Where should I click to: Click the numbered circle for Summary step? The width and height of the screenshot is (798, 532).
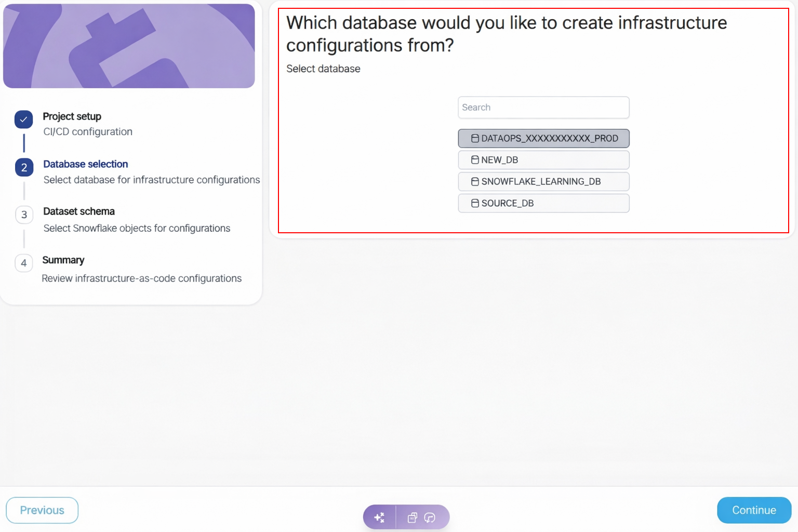24,263
